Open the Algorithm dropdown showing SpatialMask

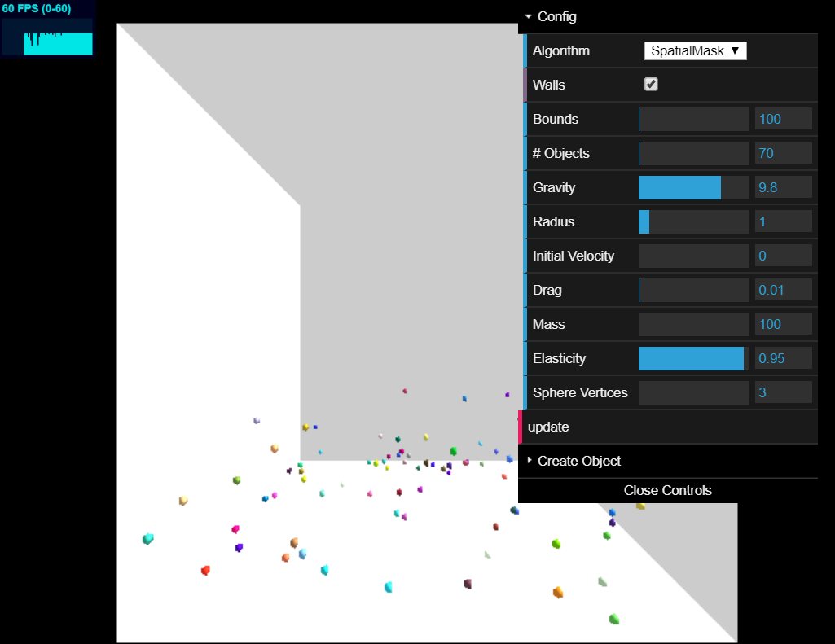point(695,50)
